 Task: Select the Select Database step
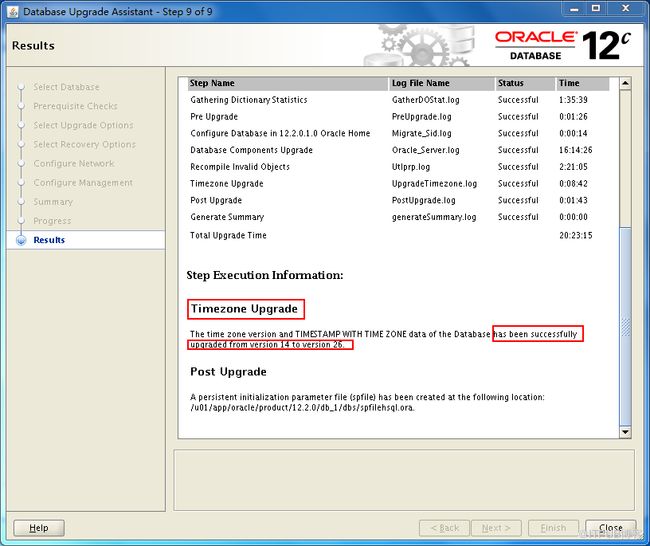point(66,87)
